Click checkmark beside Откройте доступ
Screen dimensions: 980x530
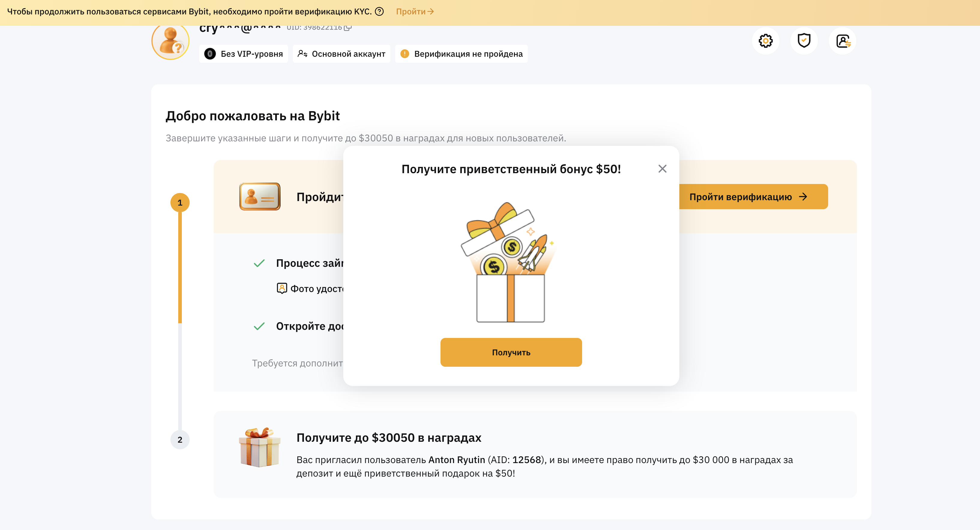[x=259, y=326]
